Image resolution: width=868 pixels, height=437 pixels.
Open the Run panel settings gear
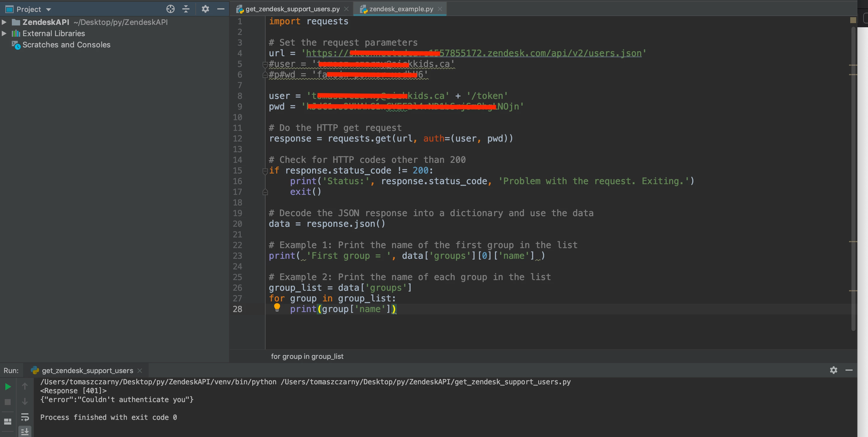click(x=833, y=370)
